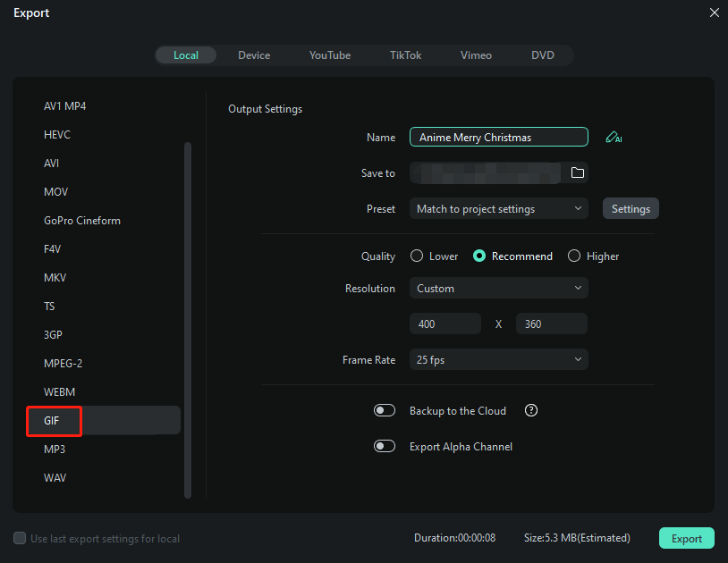
Task: Close the Export dialog
Action: [x=714, y=13]
